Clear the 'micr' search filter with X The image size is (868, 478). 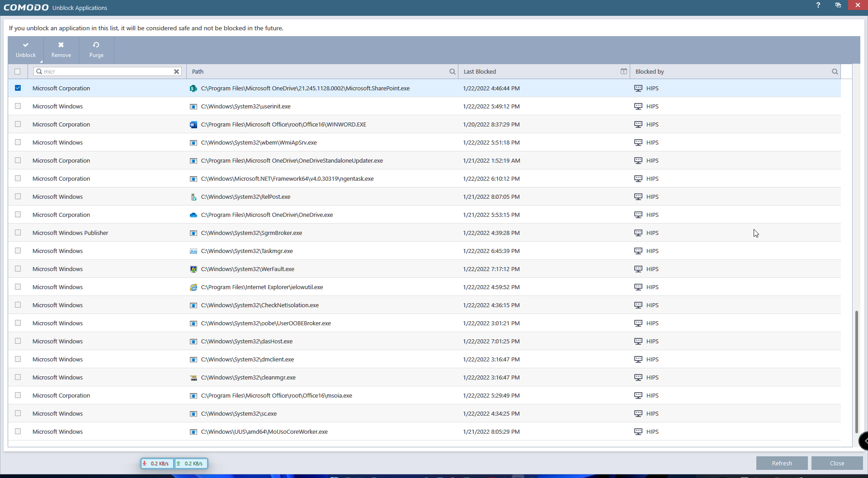177,71
